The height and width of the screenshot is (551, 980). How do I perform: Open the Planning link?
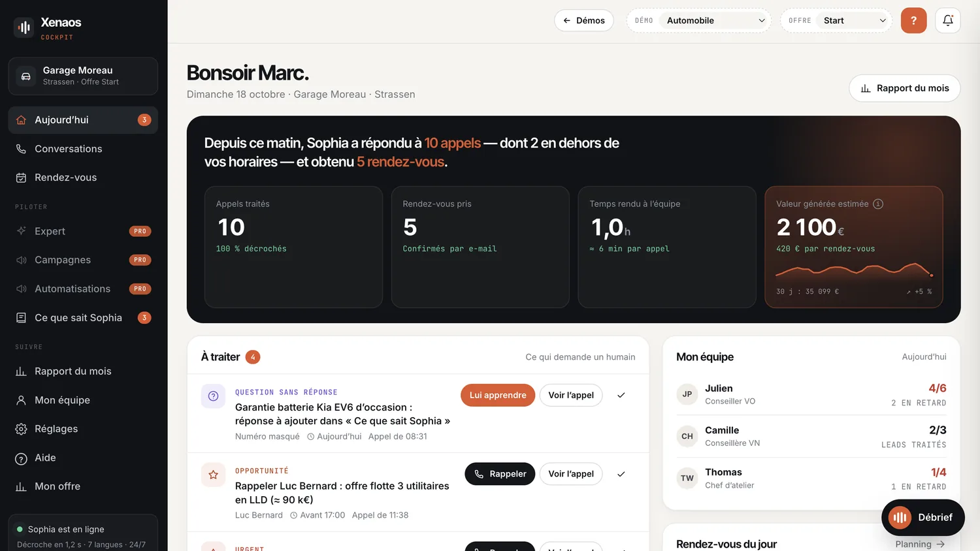coord(920,544)
